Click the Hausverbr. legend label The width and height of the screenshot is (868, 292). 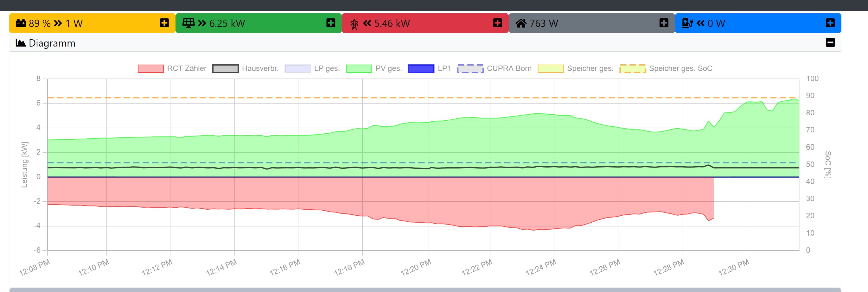point(260,69)
